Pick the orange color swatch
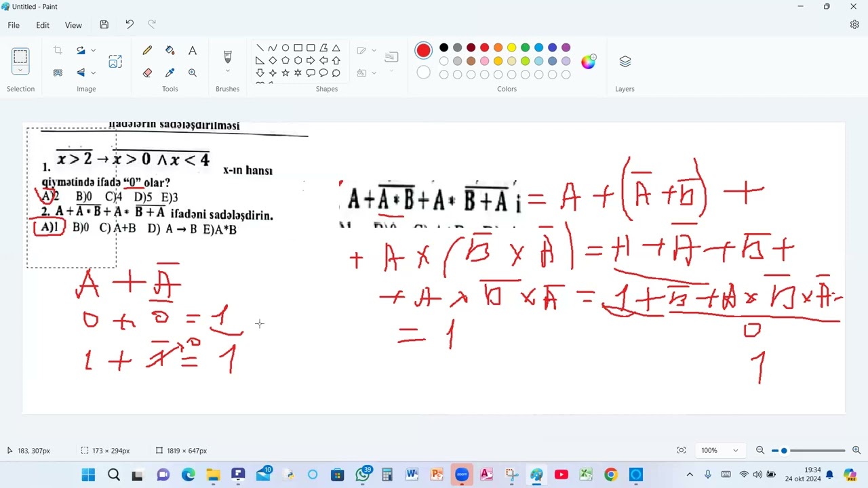Viewport: 868px width, 488px height. [x=498, y=47]
